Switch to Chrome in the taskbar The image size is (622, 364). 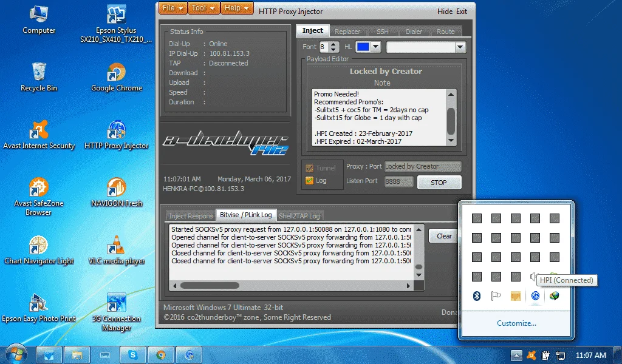(160, 355)
